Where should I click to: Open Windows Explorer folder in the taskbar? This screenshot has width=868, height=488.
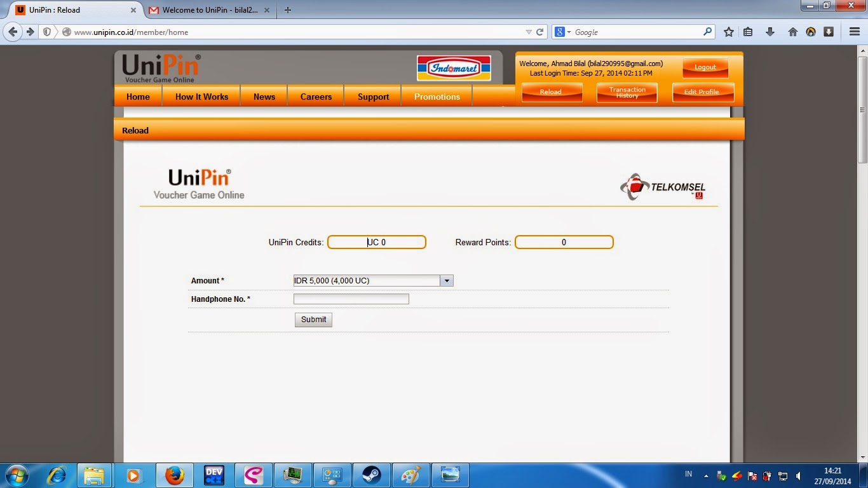pyautogui.click(x=94, y=475)
